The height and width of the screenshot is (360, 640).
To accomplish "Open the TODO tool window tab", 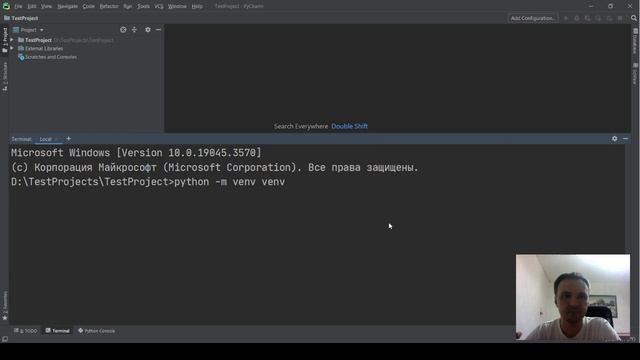I will [26, 331].
